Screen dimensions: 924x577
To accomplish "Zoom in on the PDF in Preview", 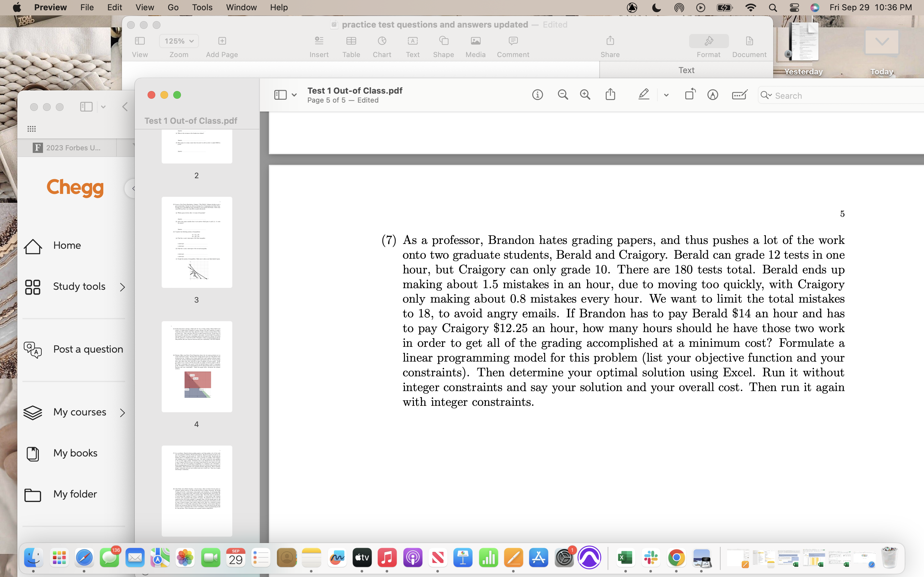I will point(585,94).
